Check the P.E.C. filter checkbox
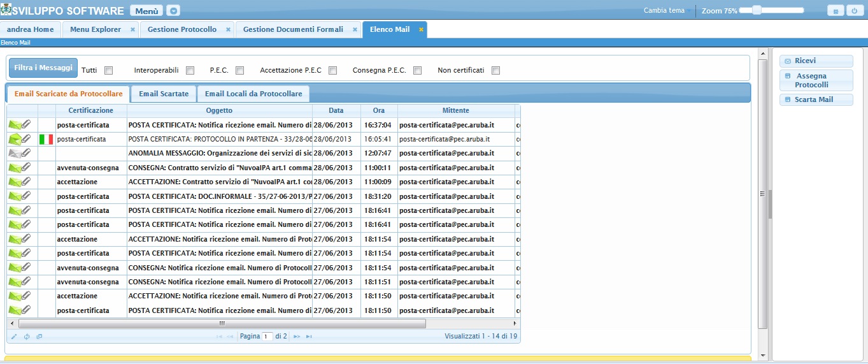 240,71
